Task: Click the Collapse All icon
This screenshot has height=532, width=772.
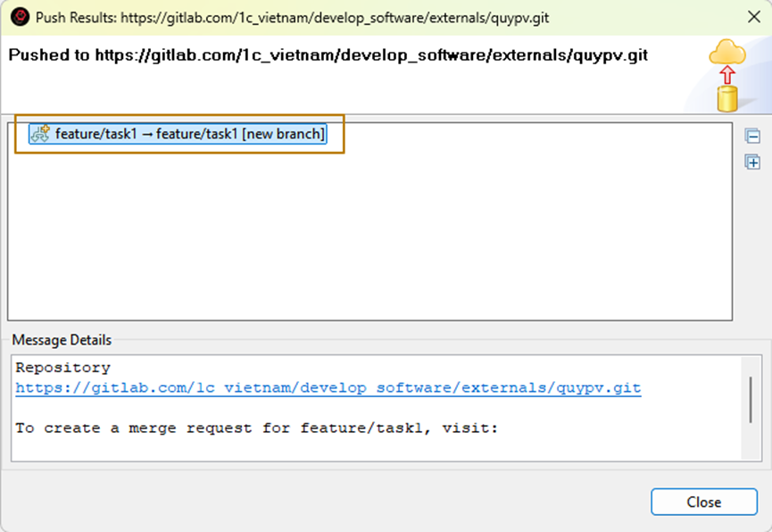Action: coord(752,137)
